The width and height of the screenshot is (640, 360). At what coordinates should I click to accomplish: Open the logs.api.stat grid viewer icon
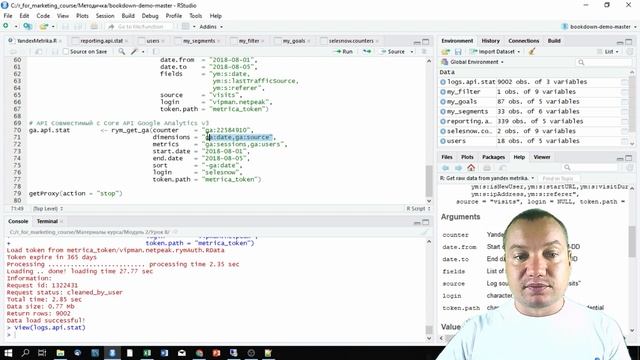click(x=624, y=82)
